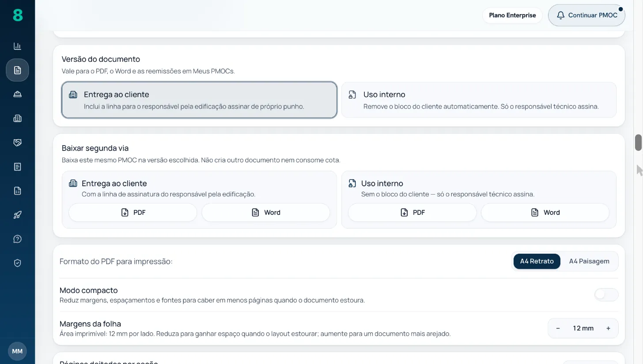Toggle the Modo compacto switch
643x364 pixels.
pyautogui.click(x=606, y=295)
